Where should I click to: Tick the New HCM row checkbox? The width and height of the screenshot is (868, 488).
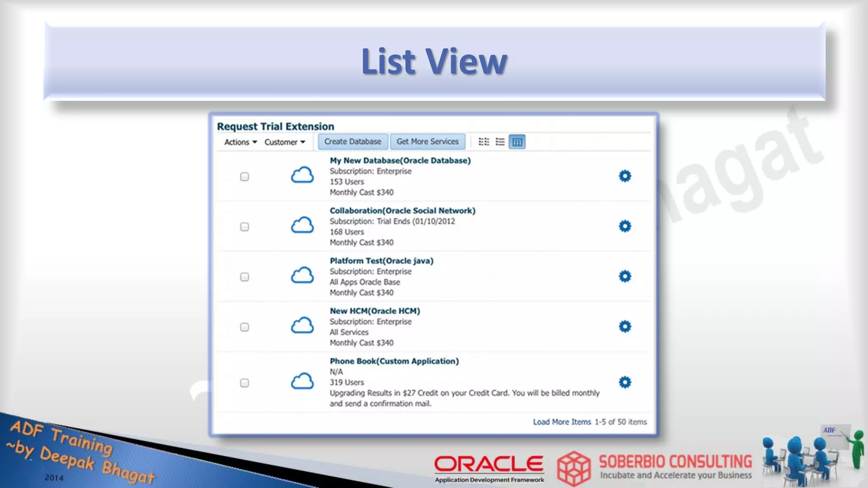coord(245,327)
